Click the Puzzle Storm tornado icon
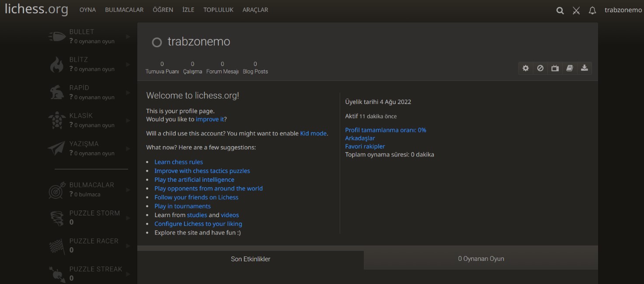Viewport: 644px width, 284px height. point(57,218)
